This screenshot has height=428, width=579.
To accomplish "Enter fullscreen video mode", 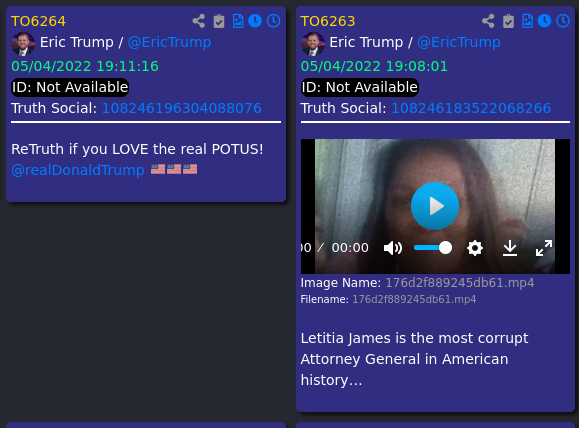I will click(x=544, y=248).
